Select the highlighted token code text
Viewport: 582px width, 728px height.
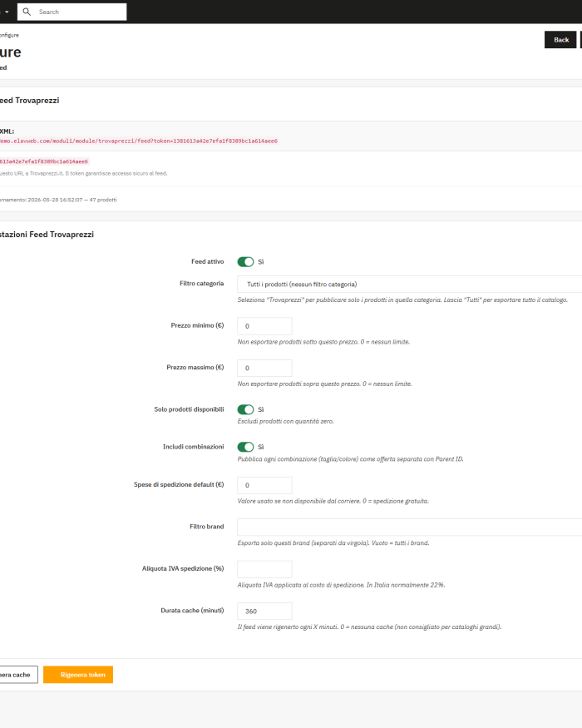point(44,161)
